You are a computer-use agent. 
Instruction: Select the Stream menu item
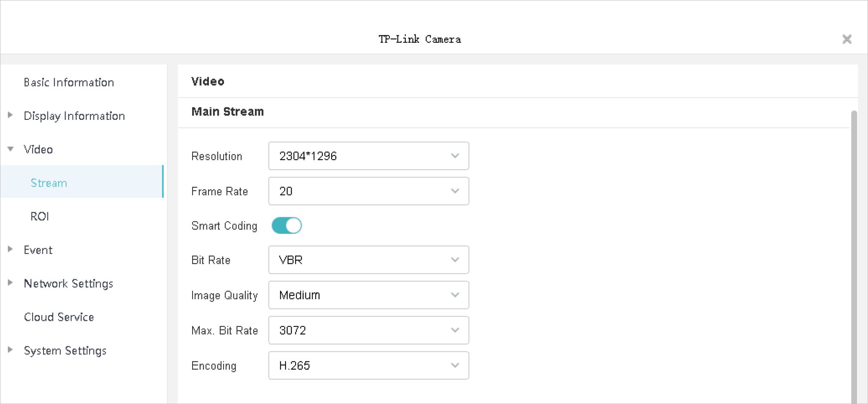(49, 183)
